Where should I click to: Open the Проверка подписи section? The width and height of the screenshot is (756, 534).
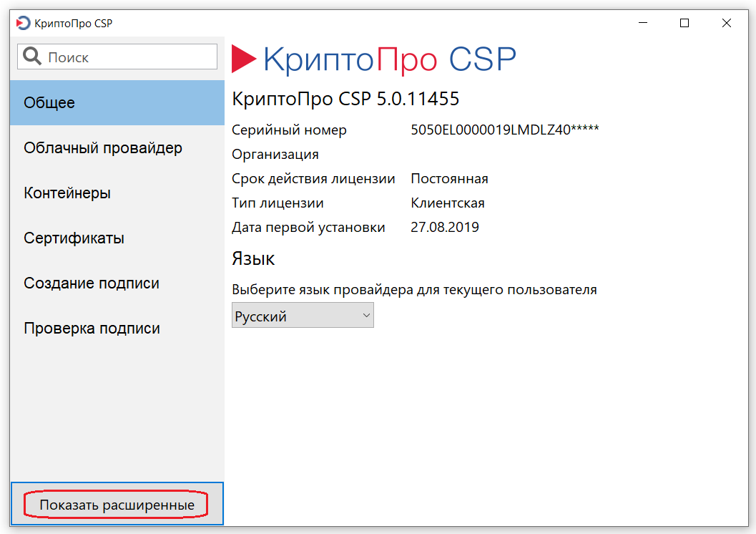click(x=117, y=328)
